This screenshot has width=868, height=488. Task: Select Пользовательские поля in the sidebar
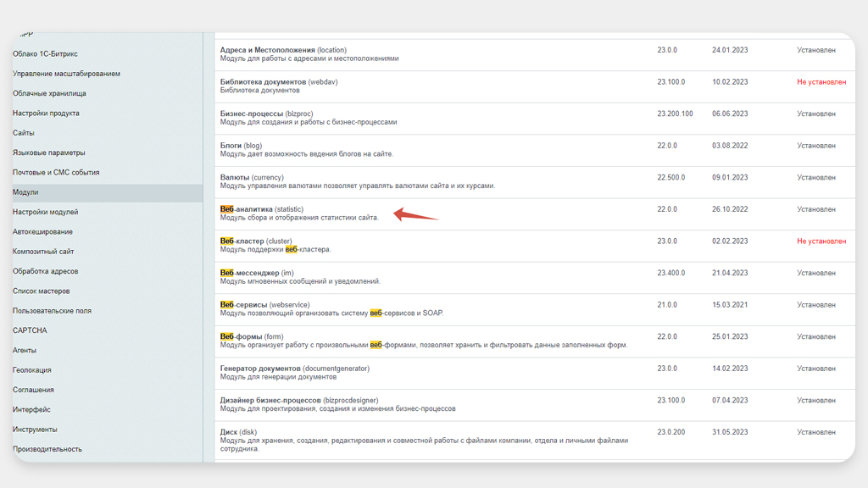click(52, 311)
